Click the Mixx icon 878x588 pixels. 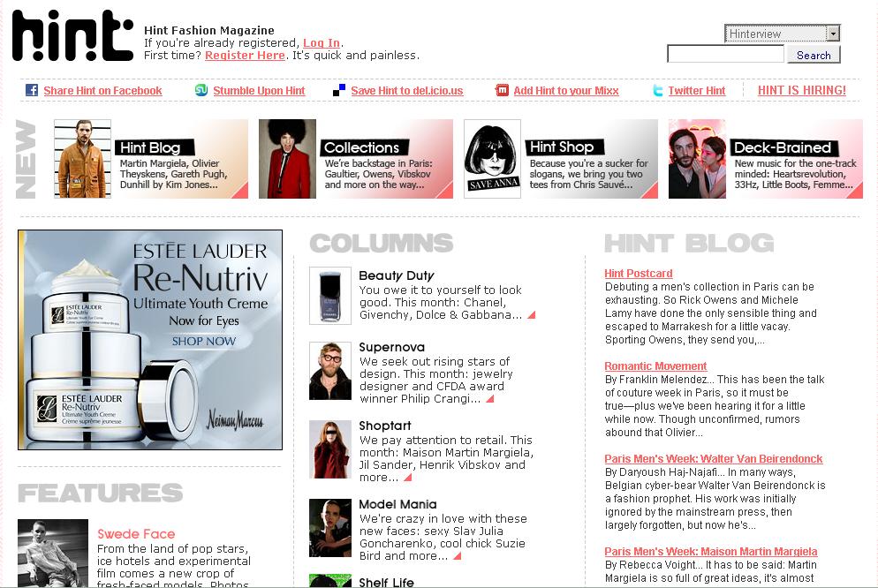point(502,90)
